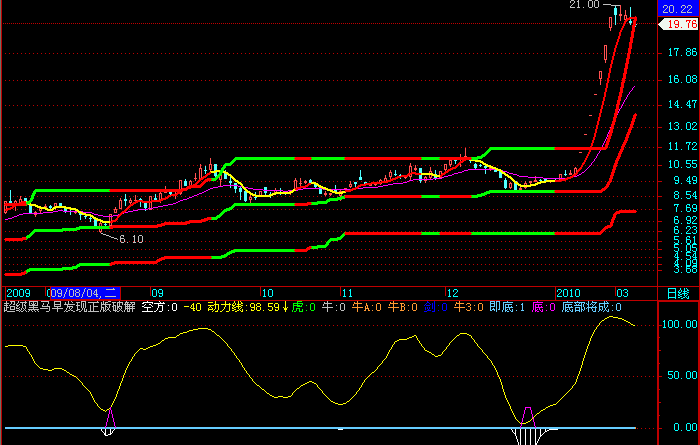Click the blue 剑:0 indicator label
The width and height of the screenshot is (700, 445).
click(x=436, y=307)
